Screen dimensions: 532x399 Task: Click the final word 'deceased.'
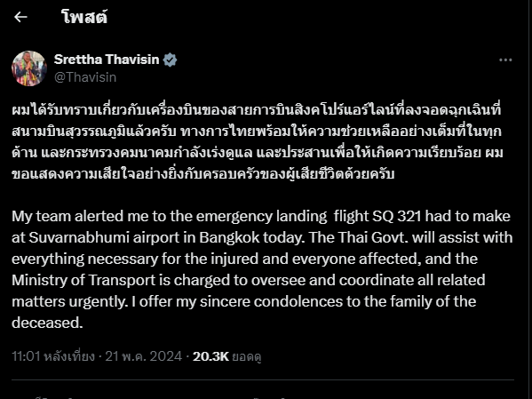click(x=47, y=323)
